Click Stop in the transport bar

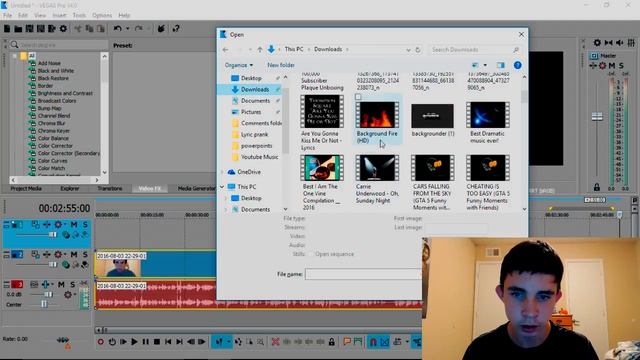tap(157, 342)
